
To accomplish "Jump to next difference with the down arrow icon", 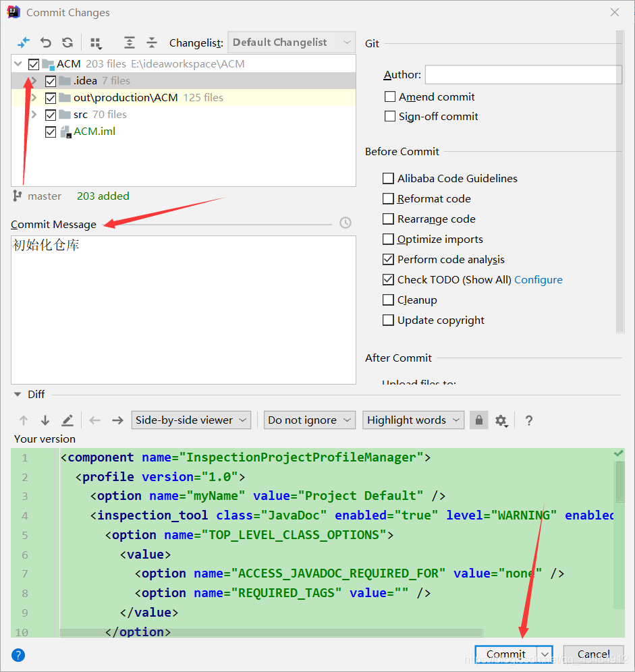I will [45, 420].
